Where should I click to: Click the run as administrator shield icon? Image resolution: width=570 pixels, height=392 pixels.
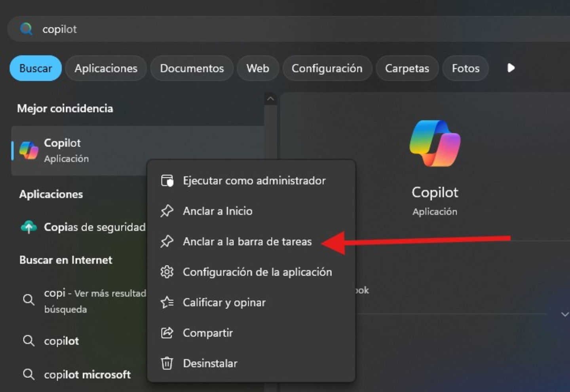point(167,181)
